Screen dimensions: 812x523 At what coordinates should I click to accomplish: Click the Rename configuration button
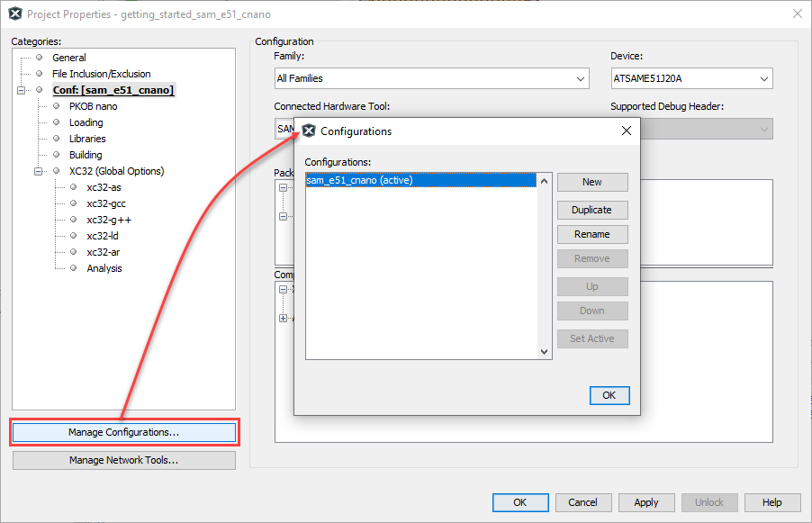coord(591,234)
